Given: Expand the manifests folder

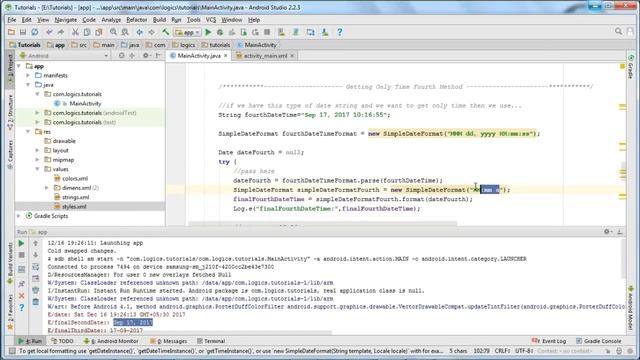Looking at the screenshot, I should tap(28, 76).
